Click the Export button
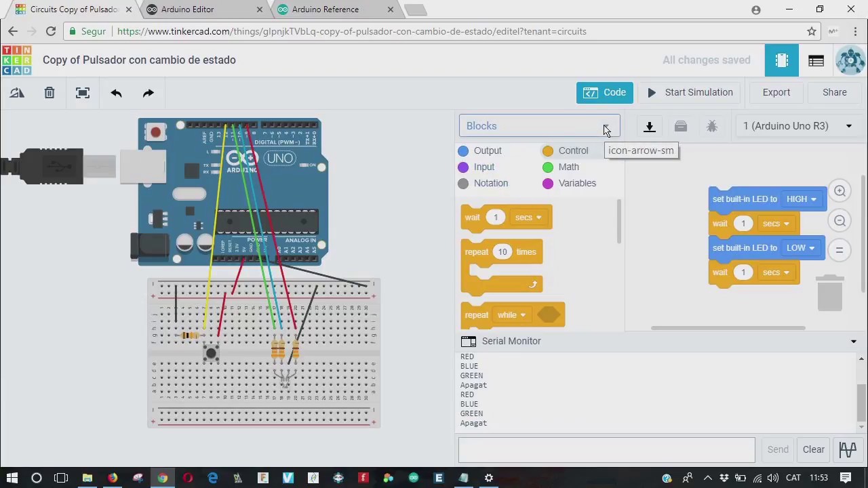This screenshot has width=868, height=488. click(776, 92)
